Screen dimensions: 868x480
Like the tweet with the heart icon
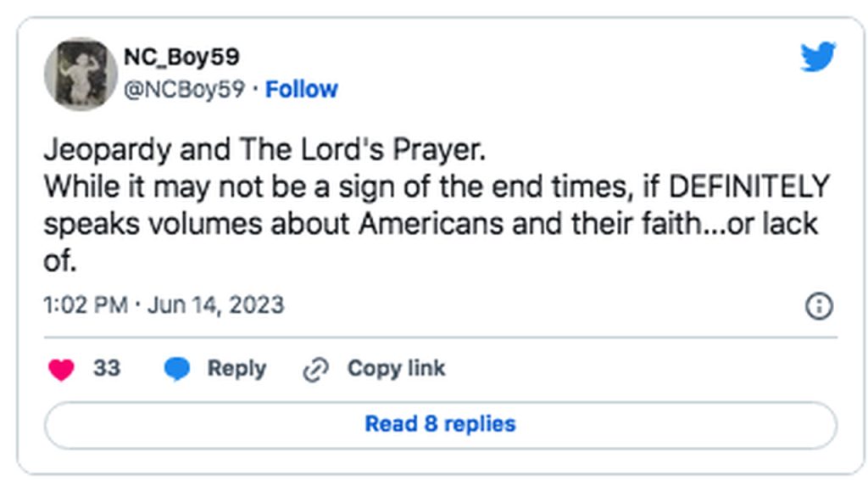tap(61, 369)
